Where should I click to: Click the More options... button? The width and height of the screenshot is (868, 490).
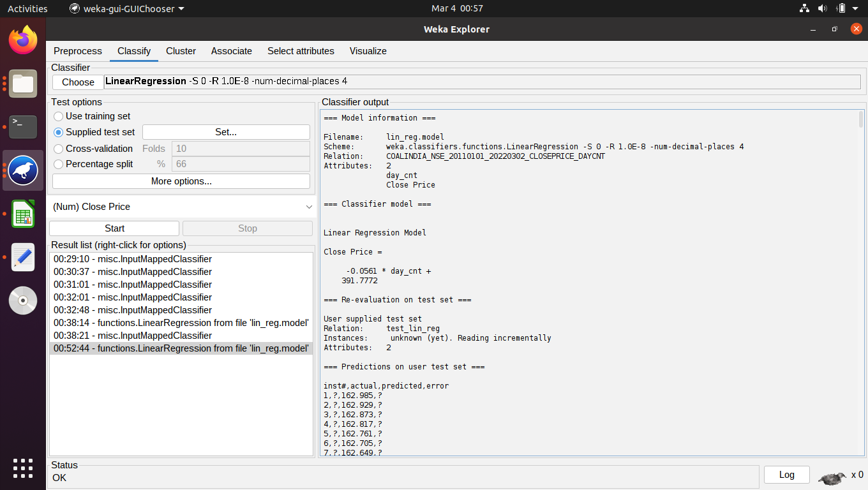tap(181, 181)
